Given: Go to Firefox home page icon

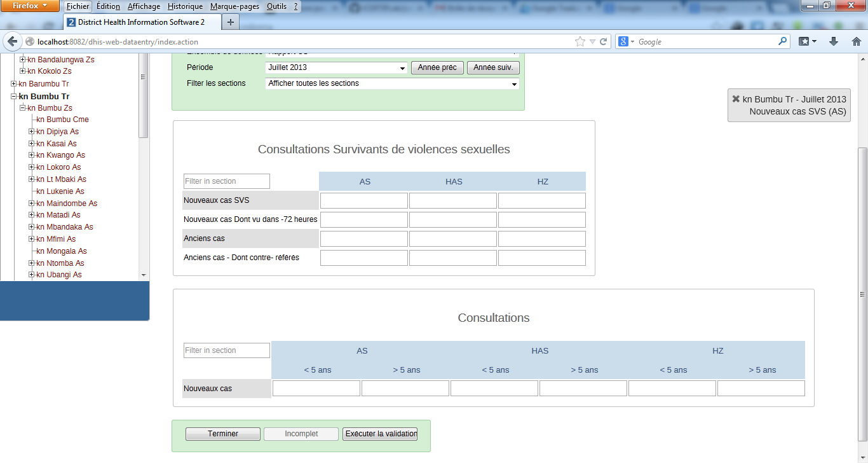Looking at the screenshot, I should 856,41.
